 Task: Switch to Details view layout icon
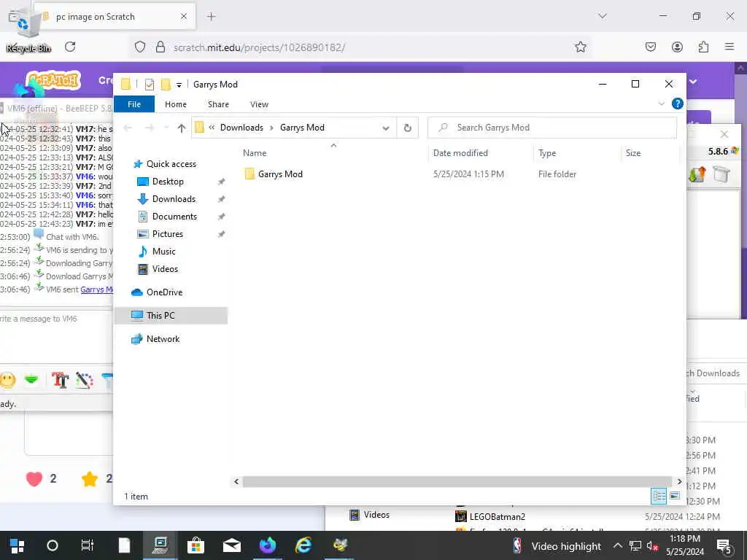pos(659,496)
